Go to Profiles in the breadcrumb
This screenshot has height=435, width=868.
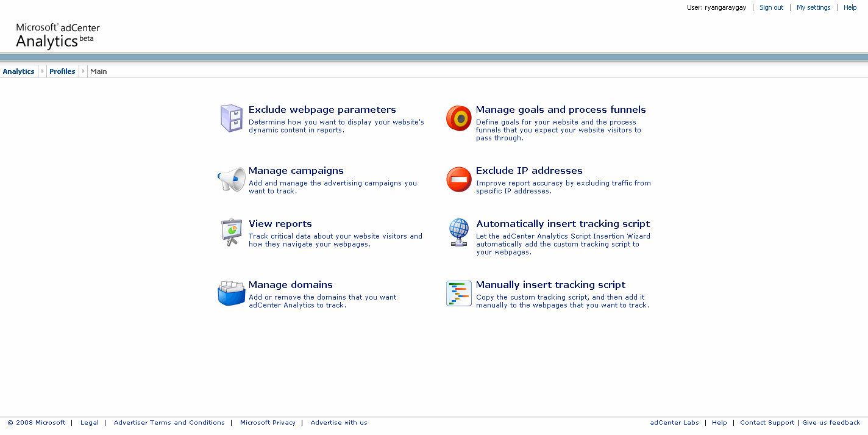pos(62,71)
